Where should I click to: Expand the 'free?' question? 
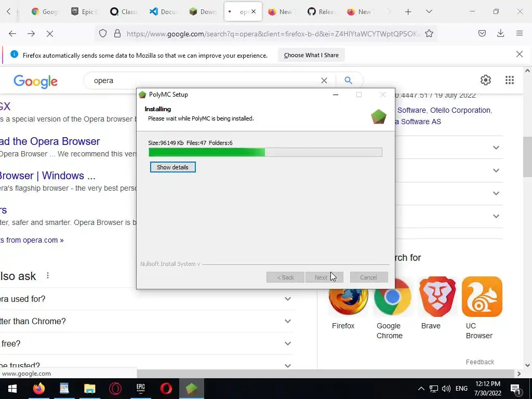tap(146, 344)
